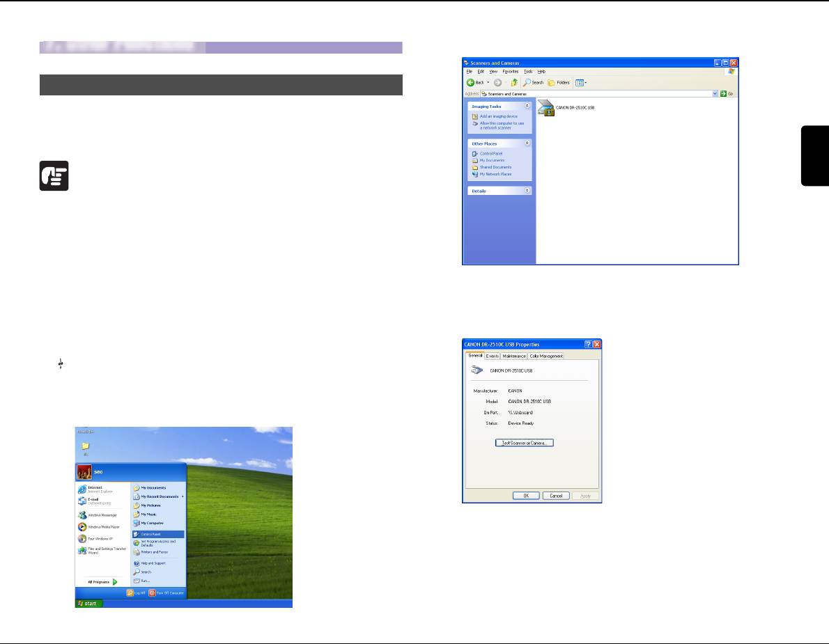The width and height of the screenshot is (829, 644).
Task: Click Test Scanner or Camera button
Action: [525, 443]
